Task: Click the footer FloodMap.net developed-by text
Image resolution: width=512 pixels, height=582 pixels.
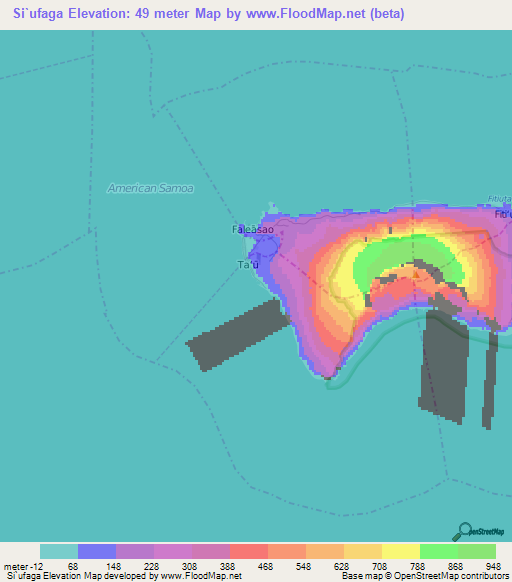Action: click(124, 576)
